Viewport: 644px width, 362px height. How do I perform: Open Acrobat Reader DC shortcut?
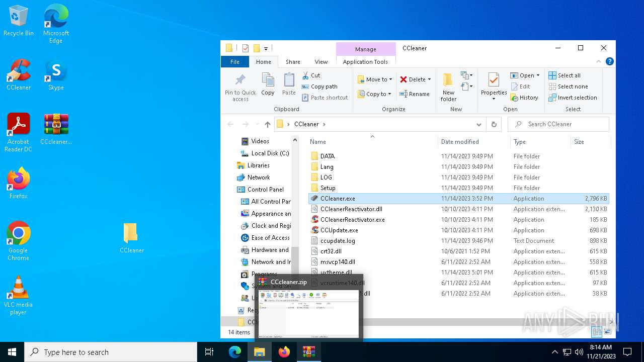pos(19,133)
